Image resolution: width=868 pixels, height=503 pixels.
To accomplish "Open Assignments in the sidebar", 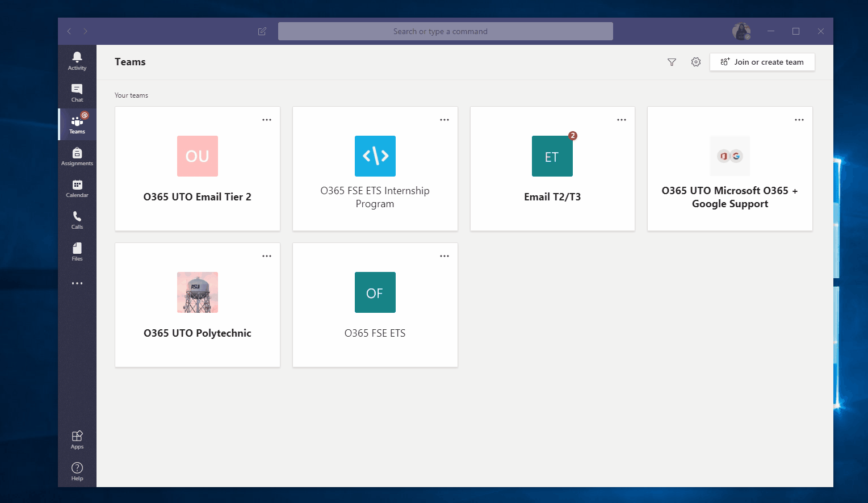I will pos(77,156).
